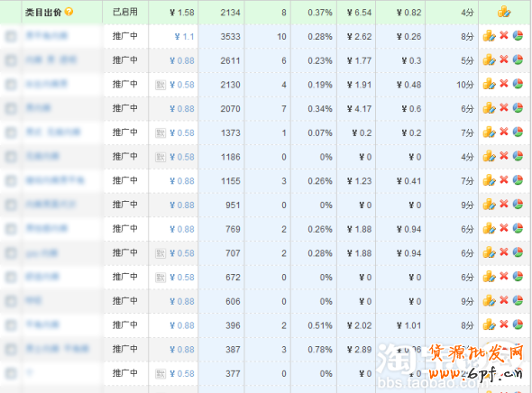Tick checkbox for the 3533 impressions keyword
The width and height of the screenshot is (532, 393).
click(x=11, y=36)
